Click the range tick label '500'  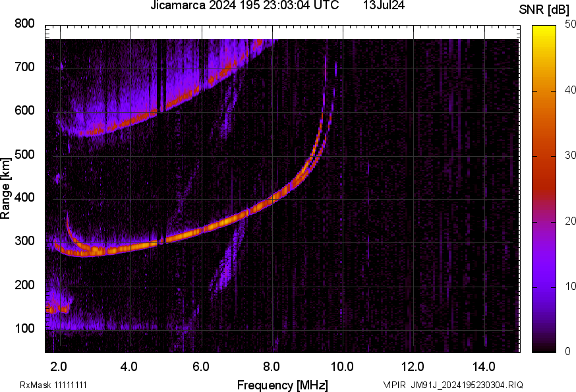click(24, 154)
